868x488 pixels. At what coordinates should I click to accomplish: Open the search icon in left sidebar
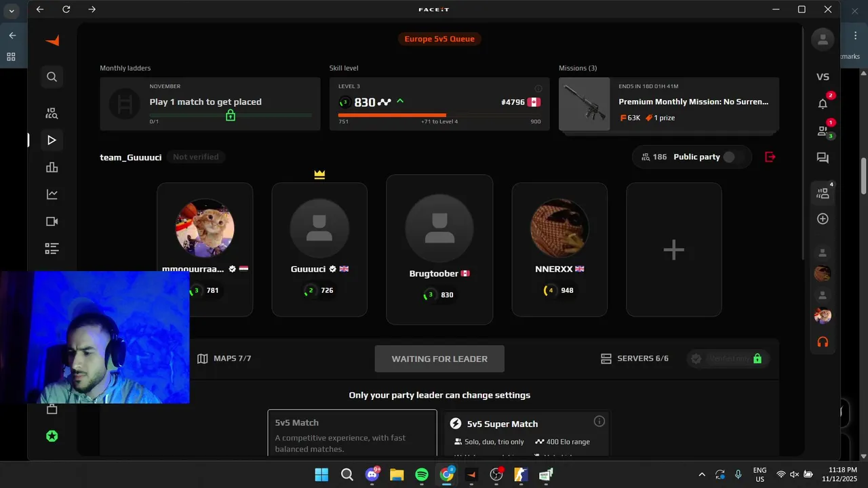pos(52,77)
